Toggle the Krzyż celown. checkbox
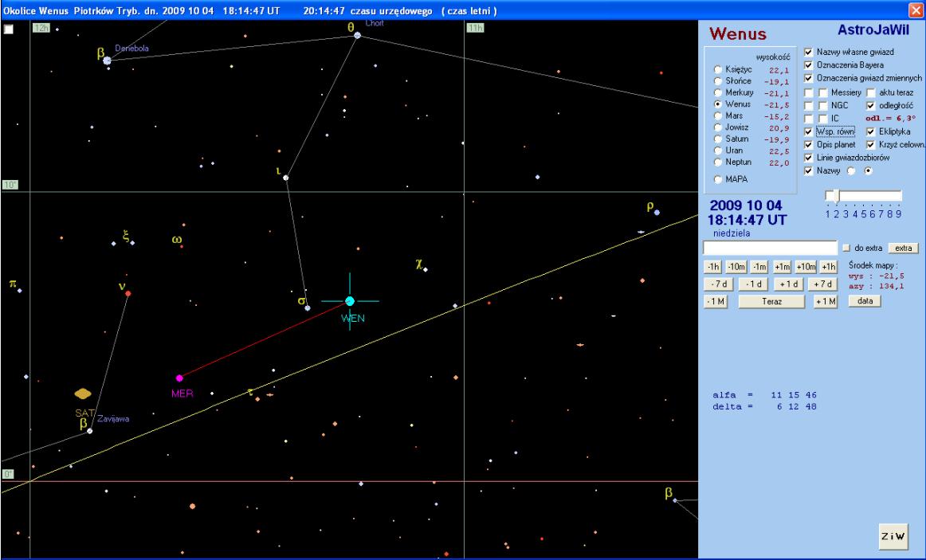Image resolution: width=926 pixels, height=560 pixels. 870,144
